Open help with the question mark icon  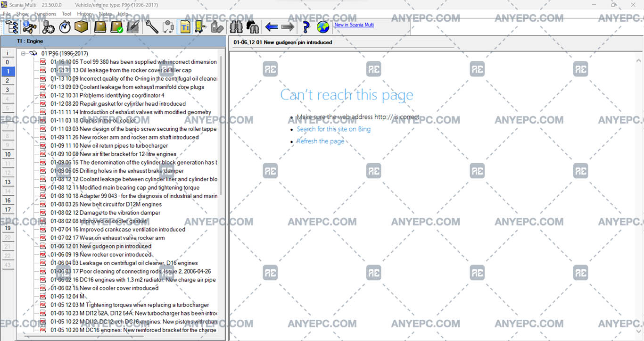coord(306,27)
